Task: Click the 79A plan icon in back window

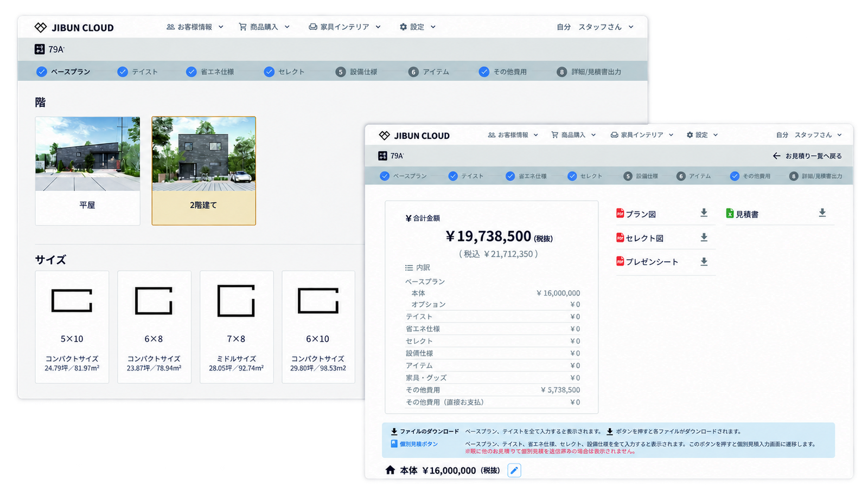Action: 40,49
